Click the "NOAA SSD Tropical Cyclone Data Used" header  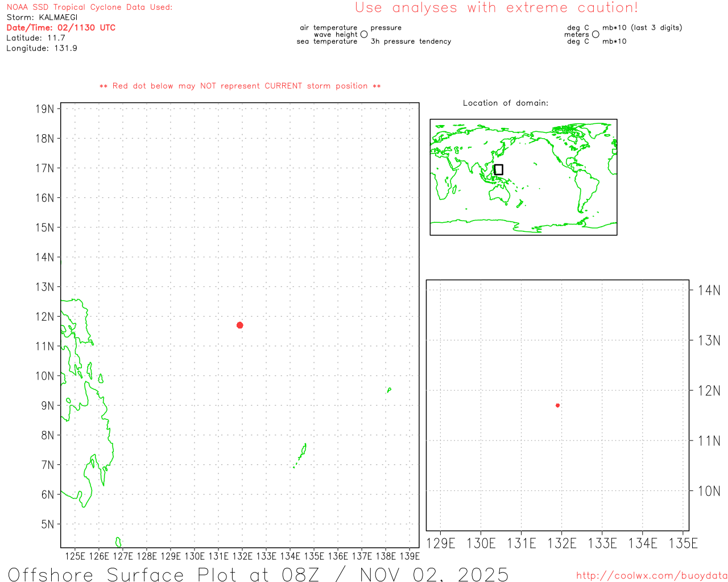click(89, 7)
